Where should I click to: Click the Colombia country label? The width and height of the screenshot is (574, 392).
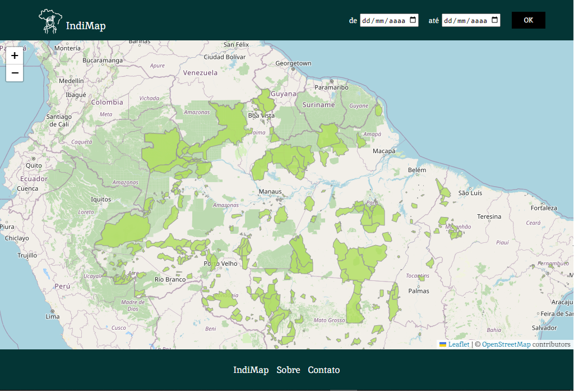coord(107,102)
